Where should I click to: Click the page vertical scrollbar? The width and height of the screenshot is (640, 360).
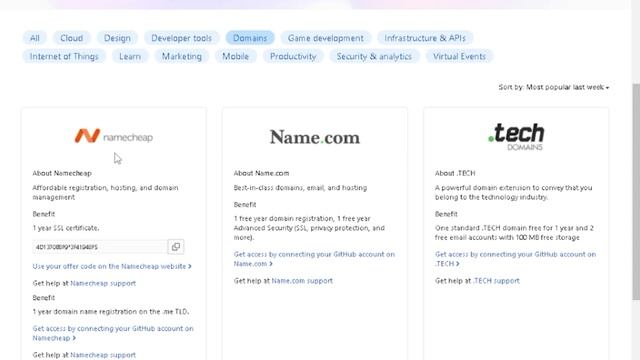pyautogui.click(x=636, y=192)
